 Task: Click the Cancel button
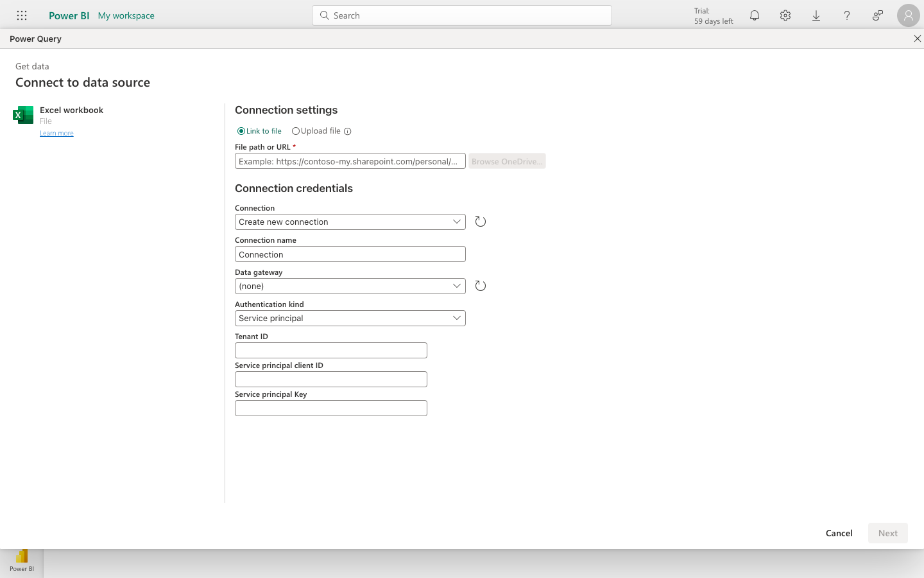(839, 533)
